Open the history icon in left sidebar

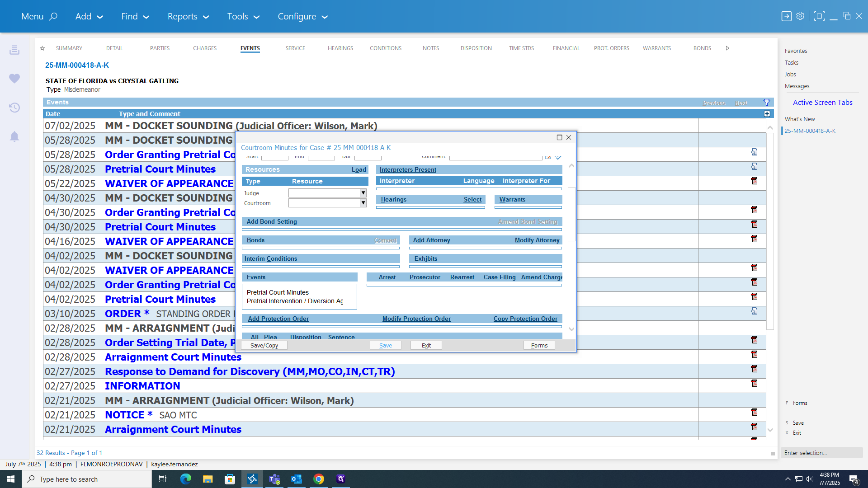pyautogui.click(x=14, y=108)
